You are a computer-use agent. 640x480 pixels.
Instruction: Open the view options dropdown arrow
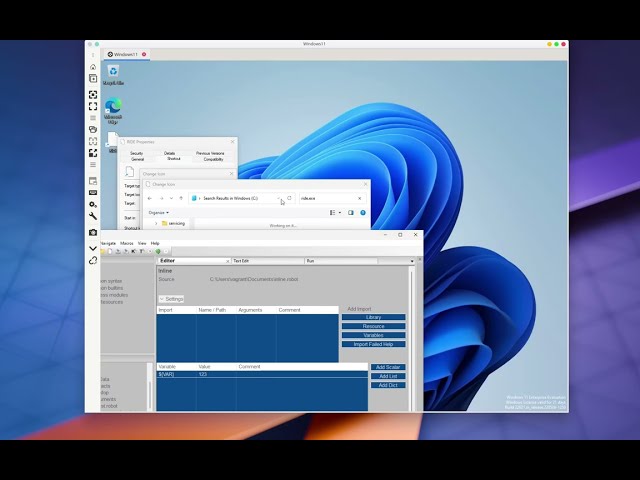pos(340,213)
